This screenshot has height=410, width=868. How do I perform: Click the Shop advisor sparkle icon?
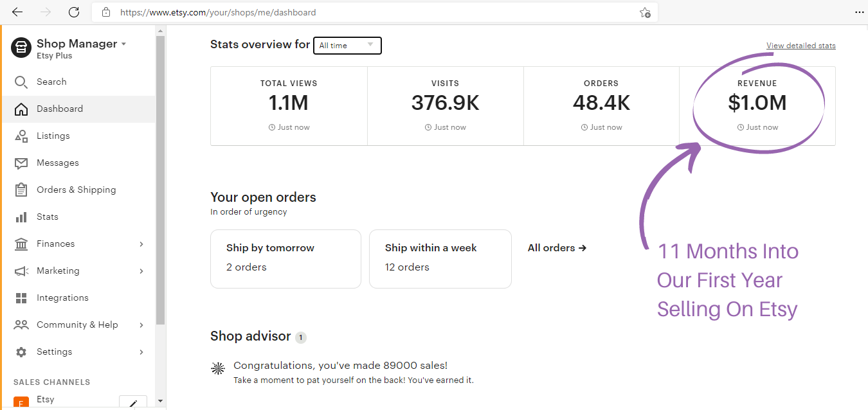[x=218, y=368]
